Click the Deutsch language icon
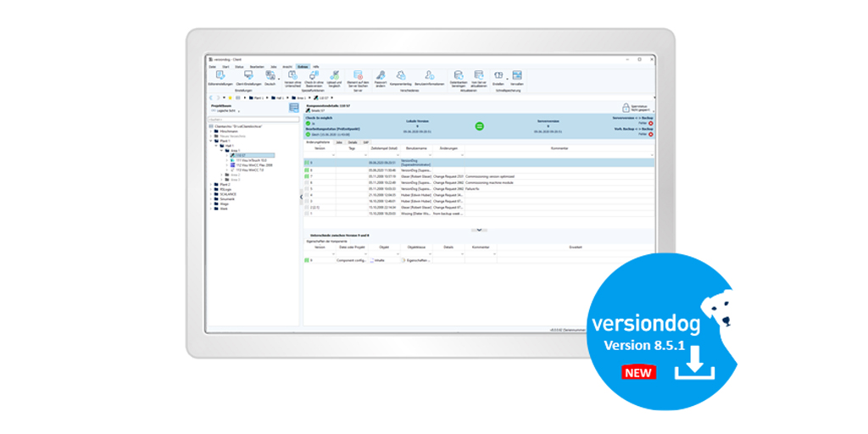868x434 pixels. coord(270,75)
